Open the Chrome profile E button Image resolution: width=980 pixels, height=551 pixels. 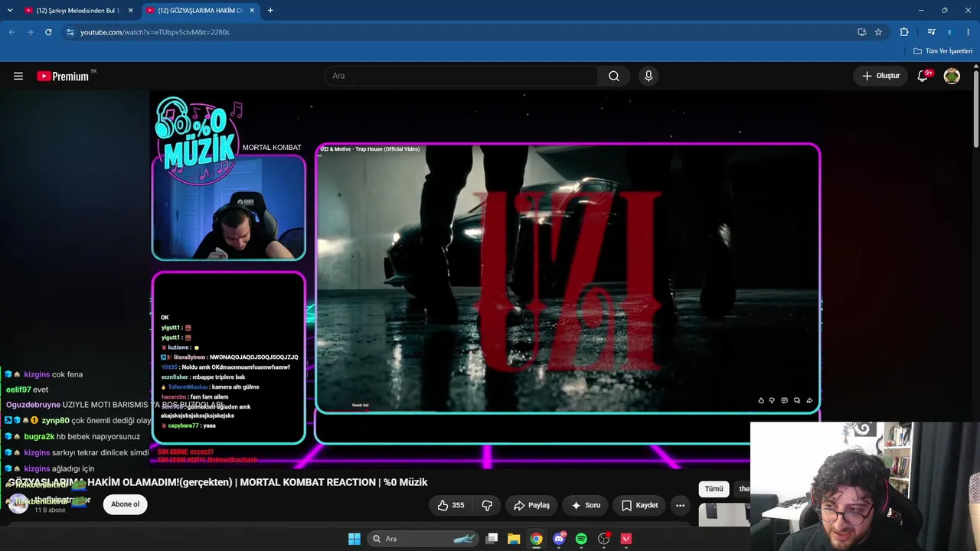tap(949, 32)
